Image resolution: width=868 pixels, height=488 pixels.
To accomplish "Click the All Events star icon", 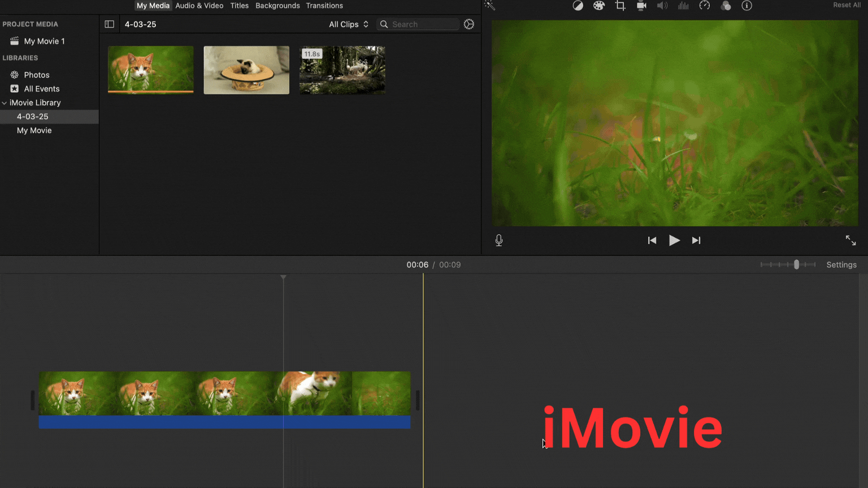I will [15, 89].
